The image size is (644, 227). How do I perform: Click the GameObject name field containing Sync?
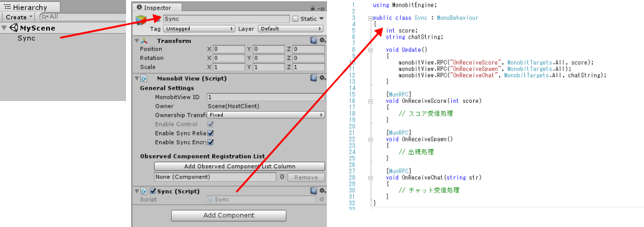227,19
